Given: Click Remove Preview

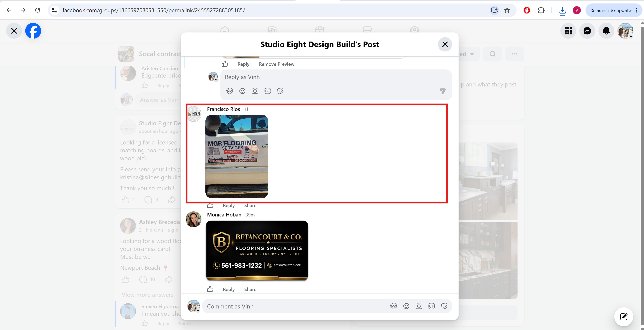Looking at the screenshot, I should (x=276, y=64).
